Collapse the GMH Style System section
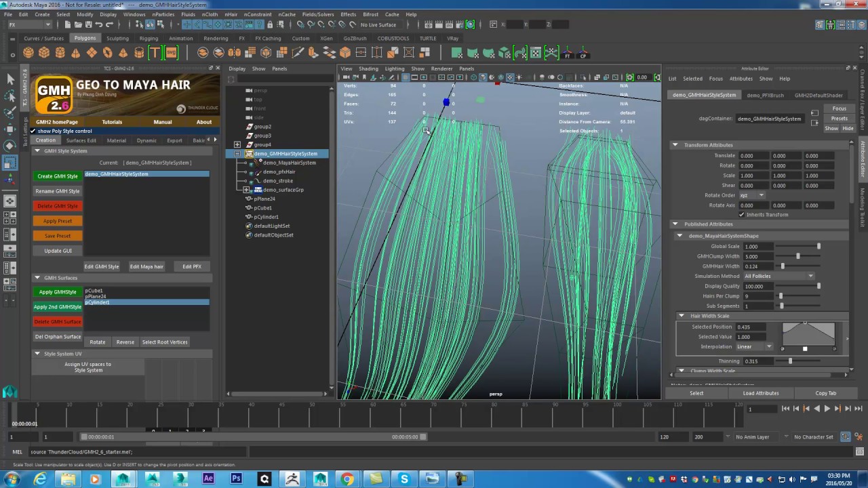This screenshot has width=868, height=488. pyautogui.click(x=37, y=151)
